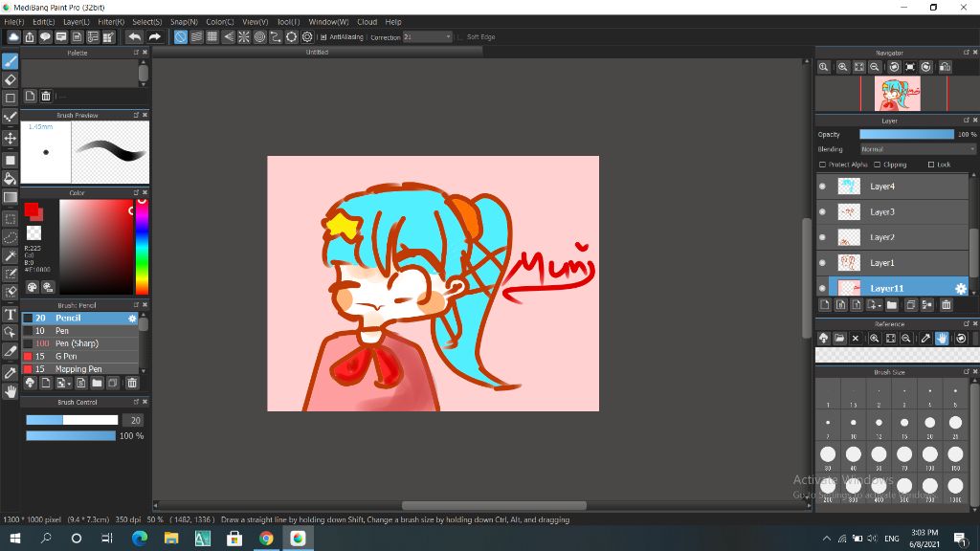
Task: Select the Hand tool in left toolbar
Action: 10,391
